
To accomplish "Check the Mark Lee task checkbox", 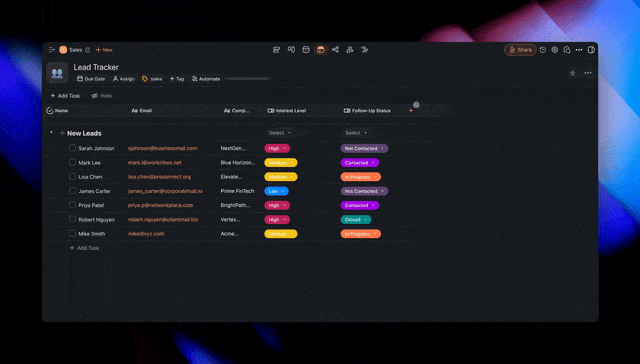I will [72, 162].
